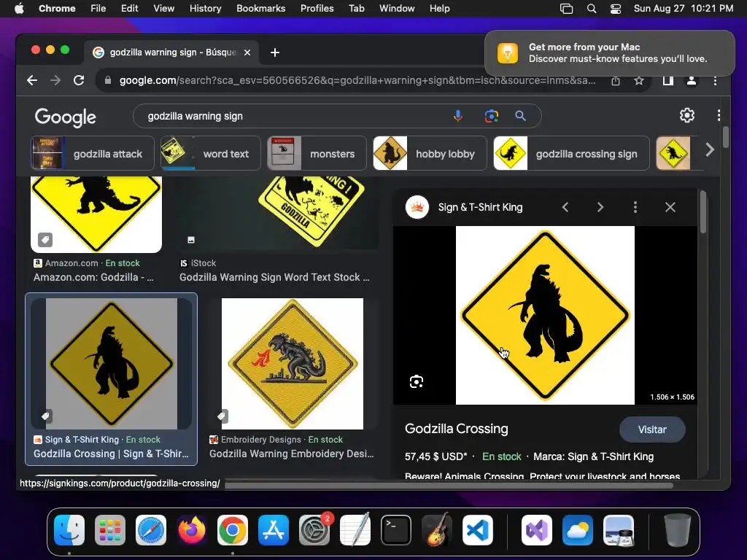Open Google quick settings gear
747x560 pixels.
tap(686, 115)
